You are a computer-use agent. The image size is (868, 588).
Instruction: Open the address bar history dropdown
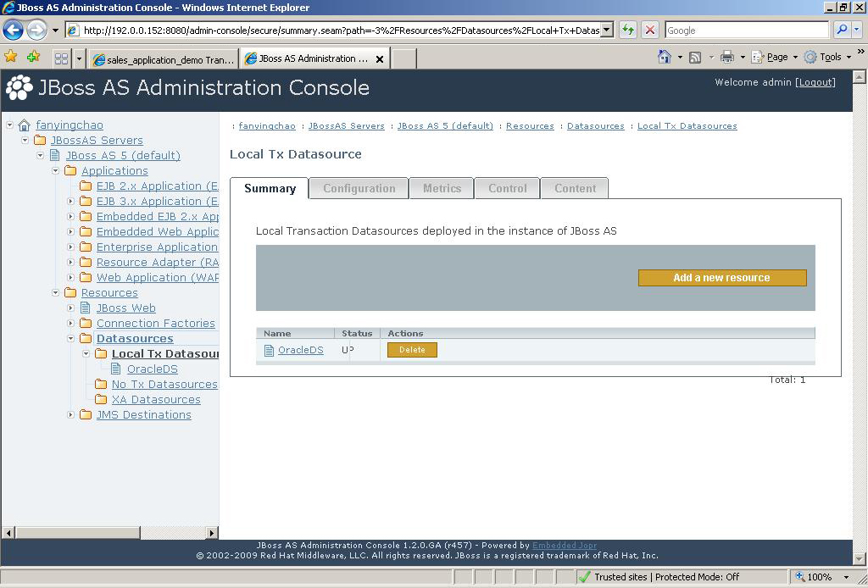607,30
